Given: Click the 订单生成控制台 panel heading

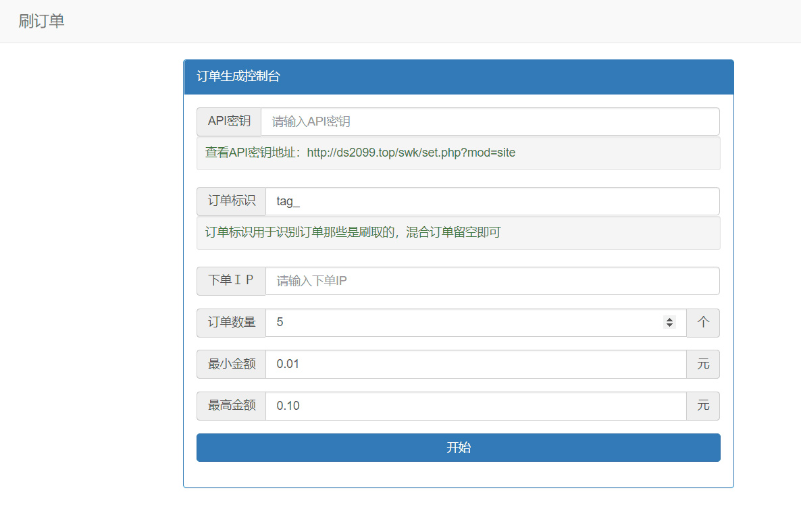Looking at the screenshot, I should (238, 76).
